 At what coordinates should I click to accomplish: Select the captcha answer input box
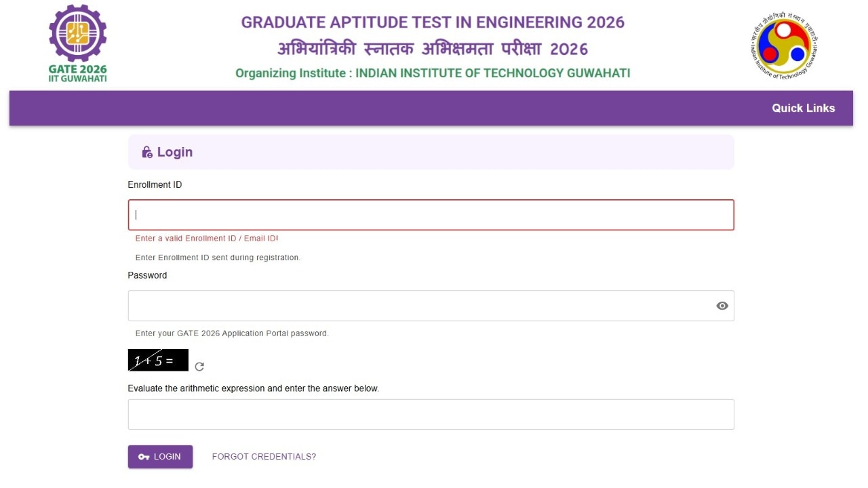[431, 414]
